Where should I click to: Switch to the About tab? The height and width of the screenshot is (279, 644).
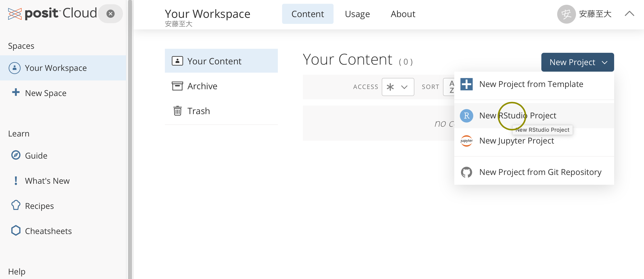coord(403,14)
